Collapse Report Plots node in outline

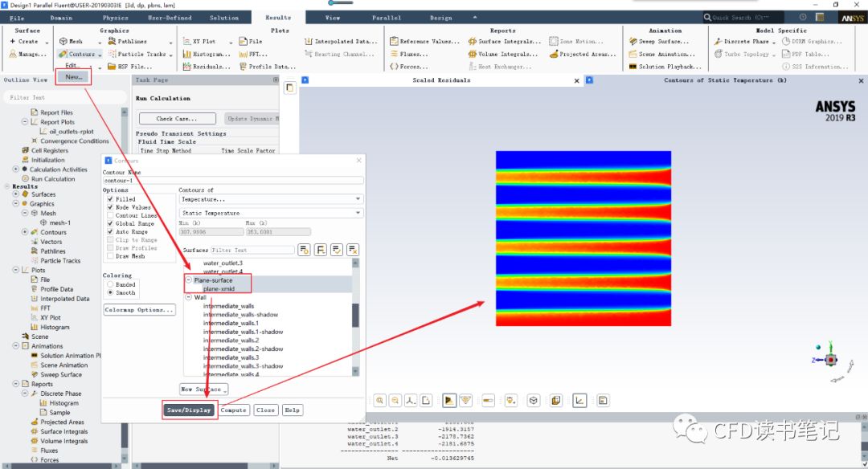pos(25,122)
